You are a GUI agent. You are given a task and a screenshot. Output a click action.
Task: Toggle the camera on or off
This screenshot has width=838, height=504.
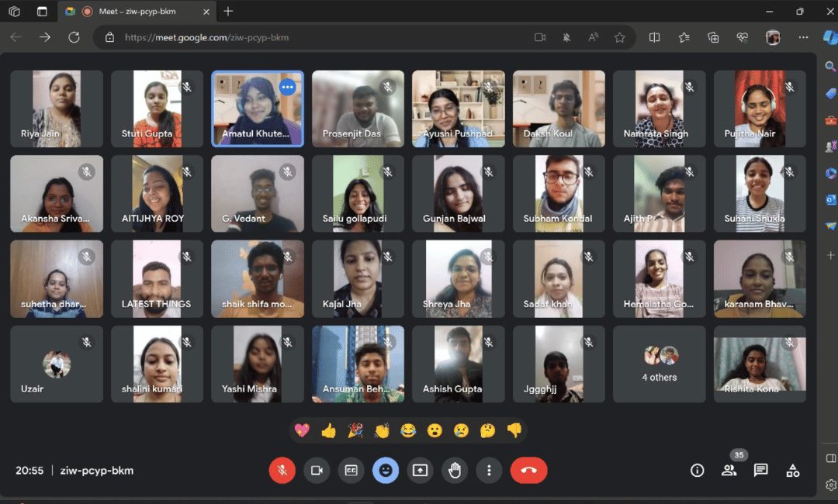pyautogui.click(x=317, y=470)
